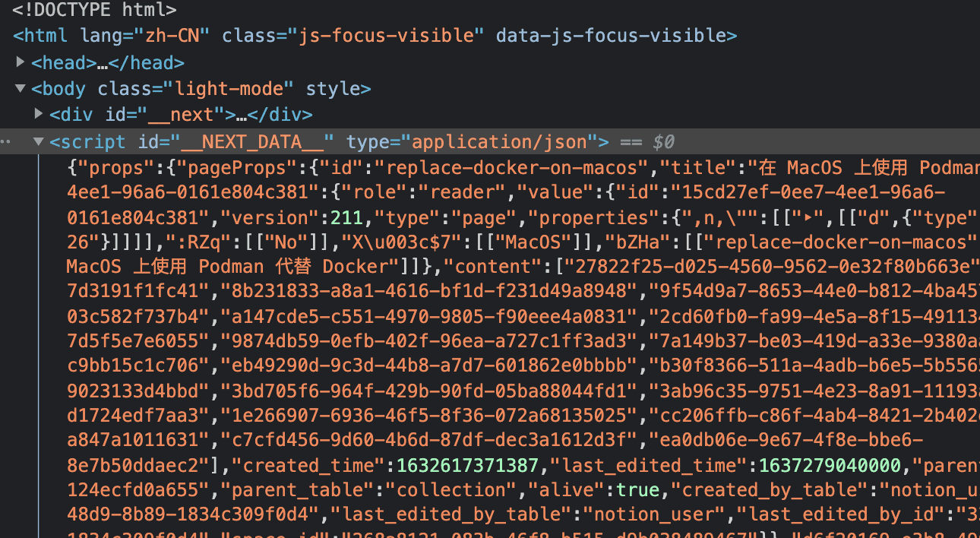Image resolution: width=980 pixels, height=538 pixels.
Task: Click the UUID 8b231833-a8a1-4616-bf1d-f231d49a8948
Action: 429,291
